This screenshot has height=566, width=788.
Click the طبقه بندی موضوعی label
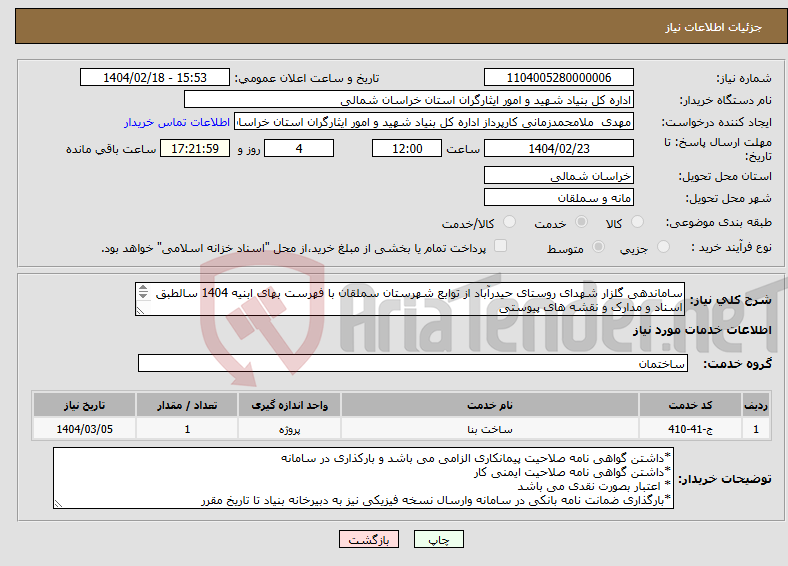point(719,222)
